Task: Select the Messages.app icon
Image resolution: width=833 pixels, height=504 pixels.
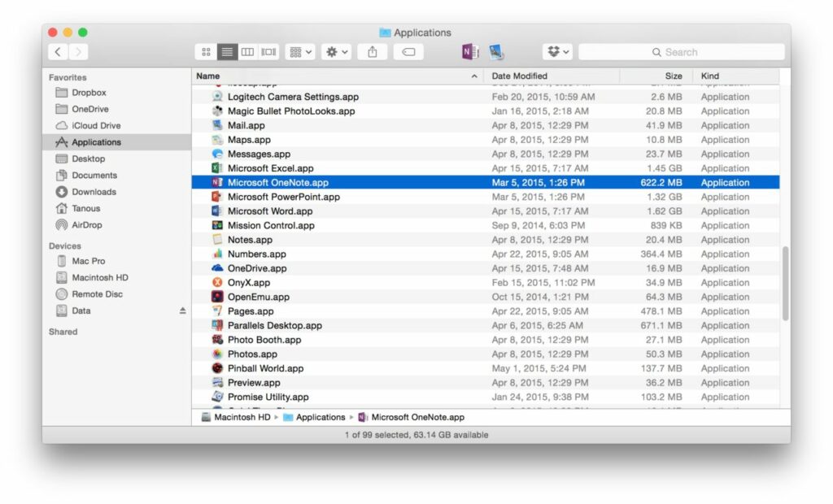Action: point(216,154)
